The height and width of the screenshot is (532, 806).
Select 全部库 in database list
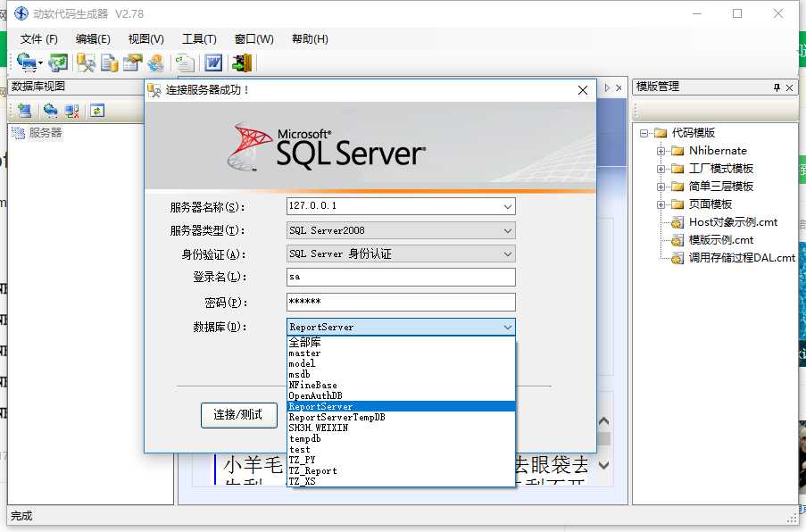tap(401, 343)
